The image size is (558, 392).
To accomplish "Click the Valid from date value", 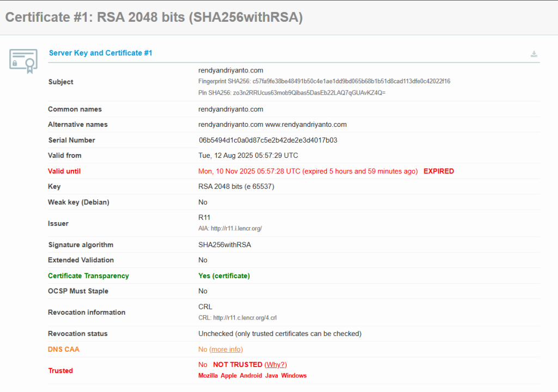I will click(248, 156).
